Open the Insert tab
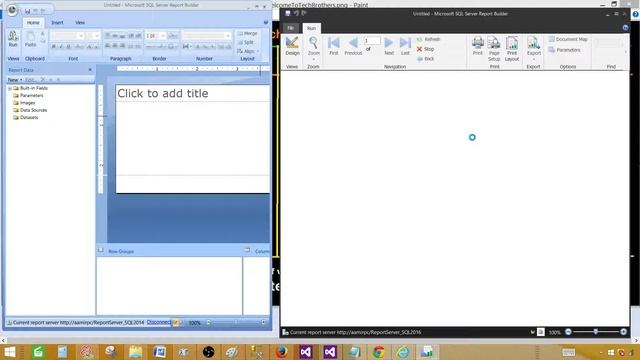Image resolution: width=640 pixels, height=360 pixels. coord(57,23)
